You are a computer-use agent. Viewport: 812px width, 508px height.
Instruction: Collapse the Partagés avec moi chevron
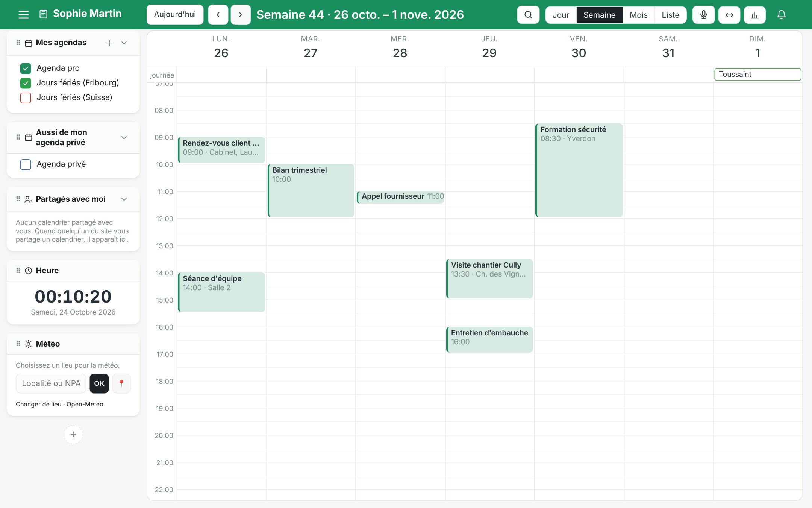[124, 199]
